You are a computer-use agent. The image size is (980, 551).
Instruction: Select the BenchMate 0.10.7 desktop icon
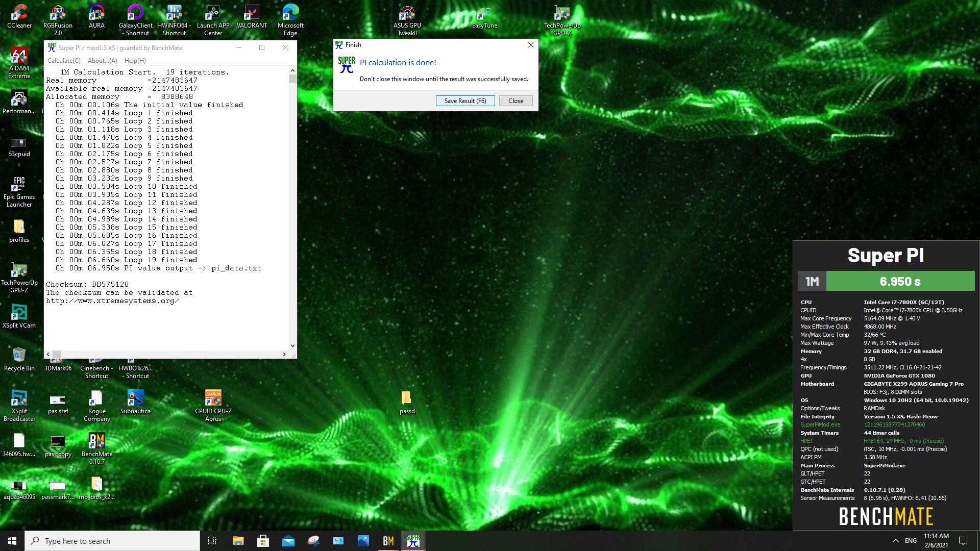96,448
